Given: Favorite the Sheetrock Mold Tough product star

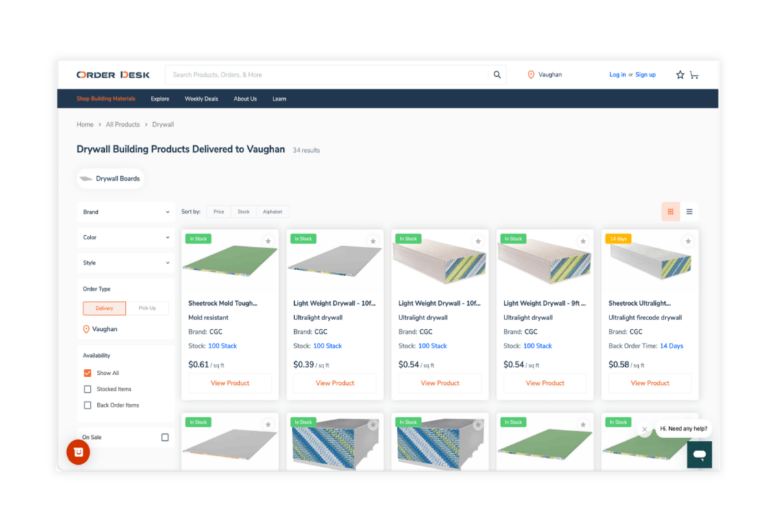Looking at the screenshot, I should [268, 241].
